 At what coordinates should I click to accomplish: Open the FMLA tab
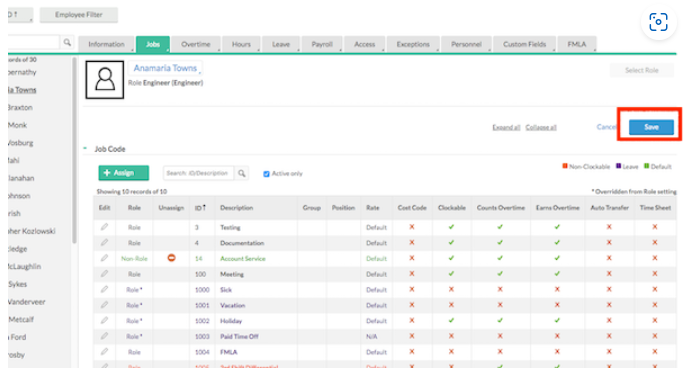tap(576, 44)
